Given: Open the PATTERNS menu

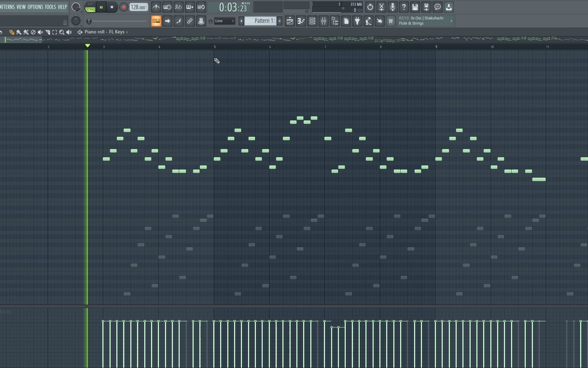Looking at the screenshot, I should 7,7.
